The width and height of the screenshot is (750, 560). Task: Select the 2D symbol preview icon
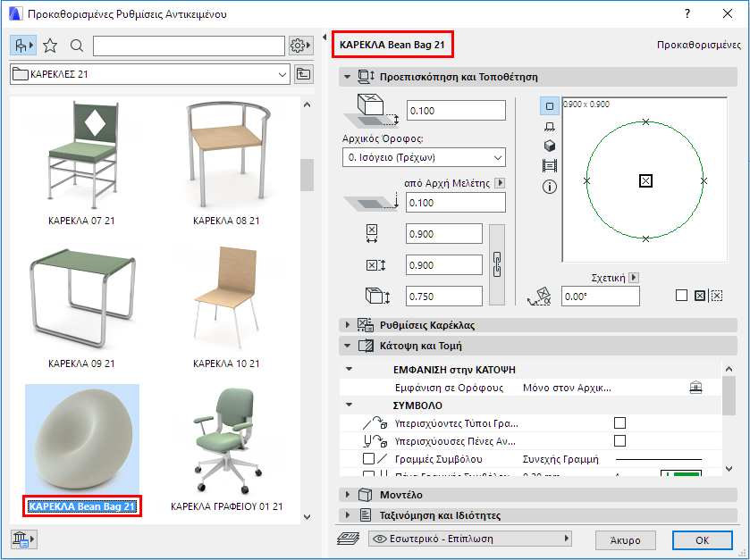[550, 106]
